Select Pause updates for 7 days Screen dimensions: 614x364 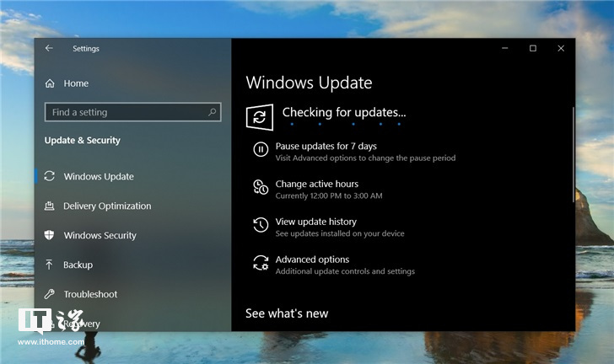point(326,146)
